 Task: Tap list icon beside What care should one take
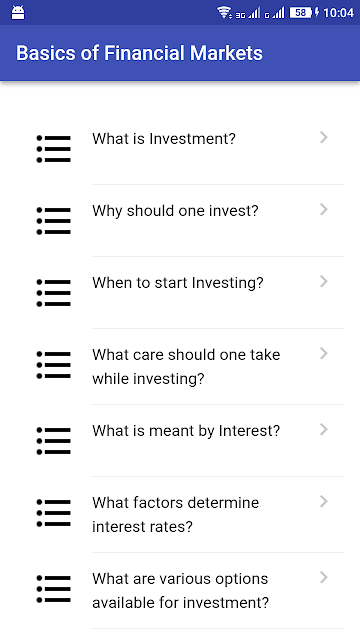coord(53,364)
